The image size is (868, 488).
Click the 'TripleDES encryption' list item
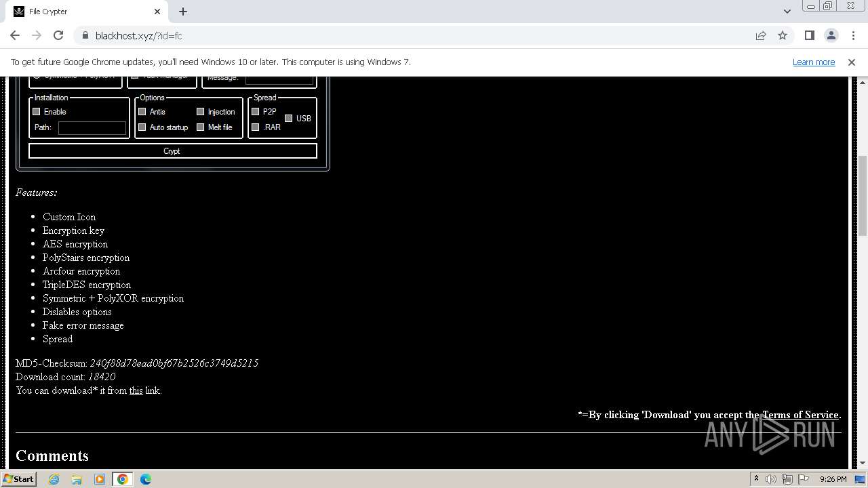coord(87,285)
